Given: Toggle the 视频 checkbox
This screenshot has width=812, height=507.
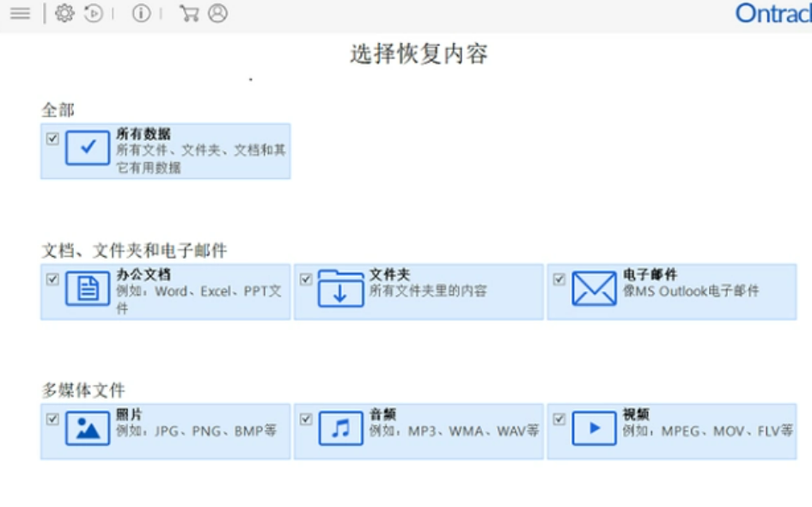Looking at the screenshot, I should pos(559,419).
